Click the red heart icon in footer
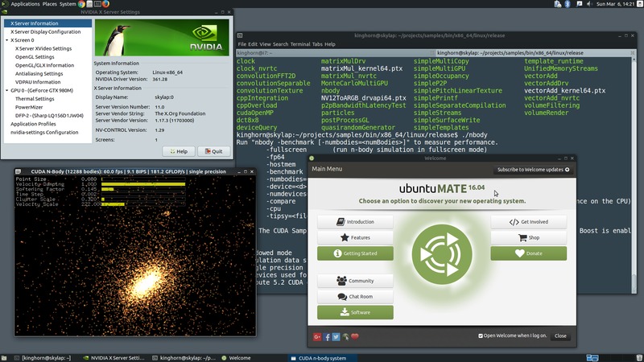The height and width of the screenshot is (362, 644). coord(355,336)
